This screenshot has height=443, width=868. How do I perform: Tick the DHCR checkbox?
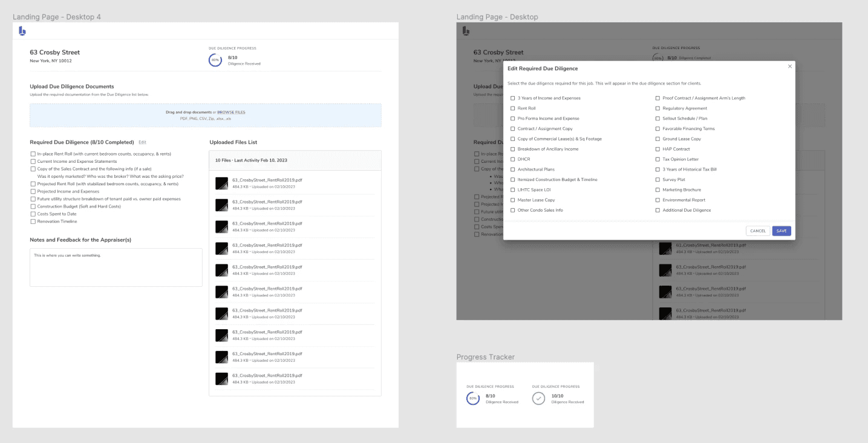coord(513,159)
